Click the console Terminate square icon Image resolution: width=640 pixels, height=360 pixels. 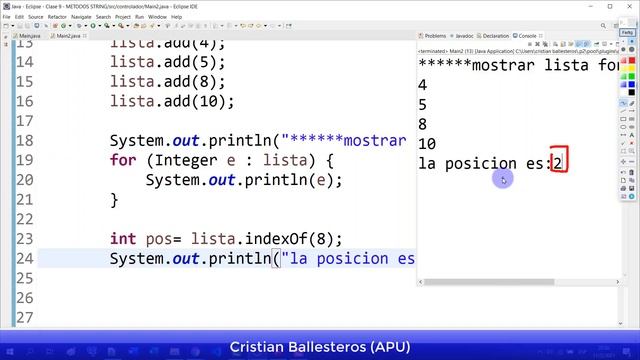[x=530, y=44]
